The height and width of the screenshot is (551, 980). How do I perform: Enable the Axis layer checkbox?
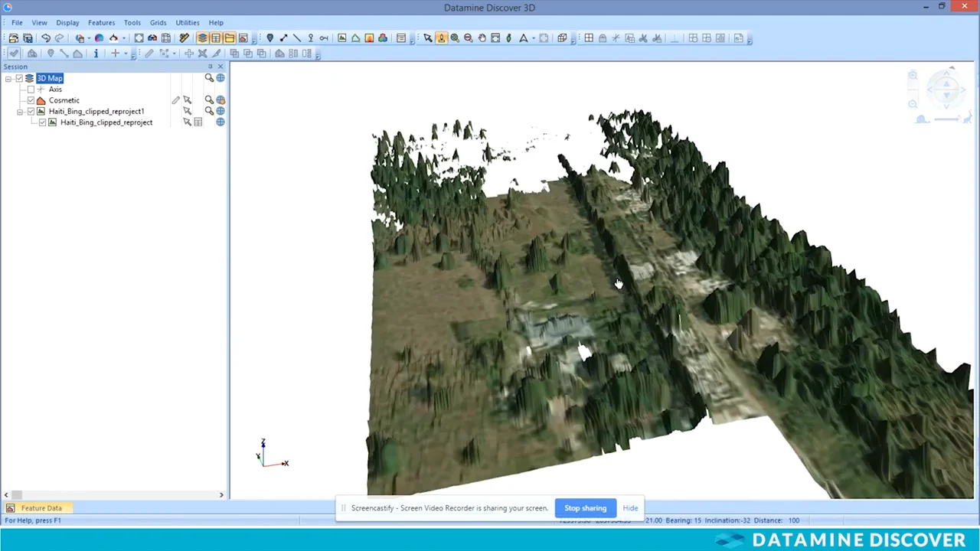[x=31, y=90]
